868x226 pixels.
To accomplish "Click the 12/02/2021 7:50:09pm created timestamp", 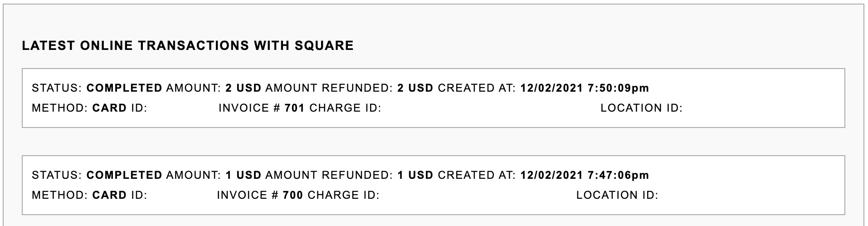I will 585,88.
